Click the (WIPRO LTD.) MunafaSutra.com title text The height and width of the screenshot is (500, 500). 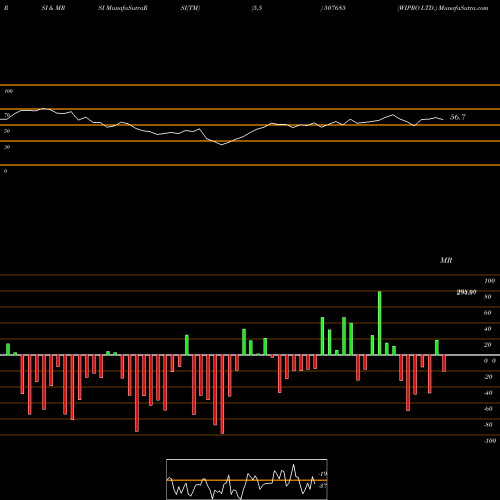443,8
